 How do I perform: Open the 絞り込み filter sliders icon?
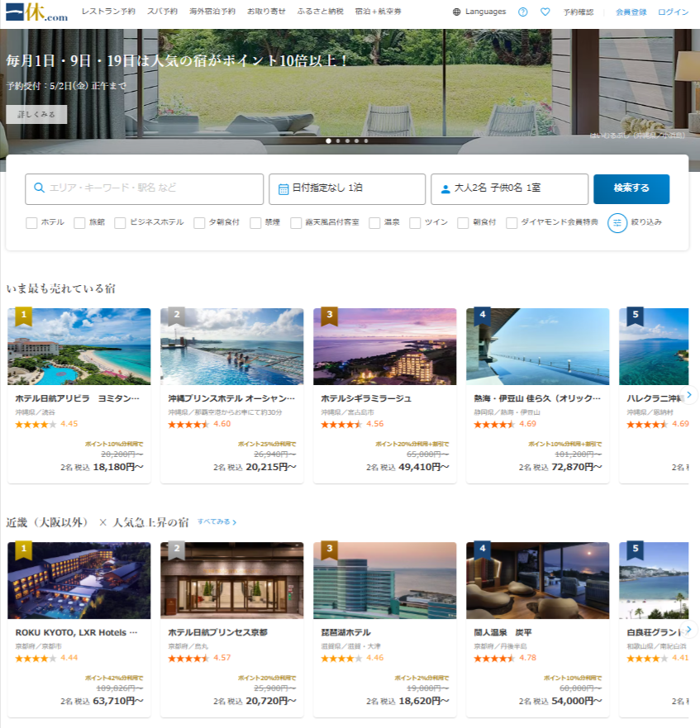(617, 223)
